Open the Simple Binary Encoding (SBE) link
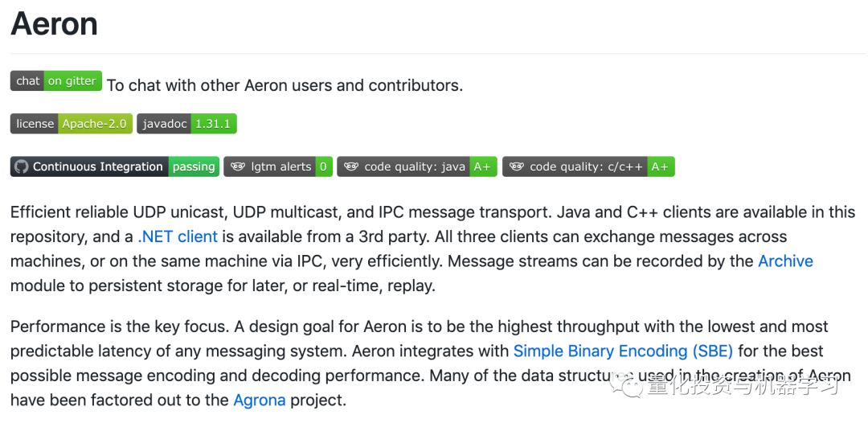Viewport: 868px width, 423px height. (x=623, y=351)
